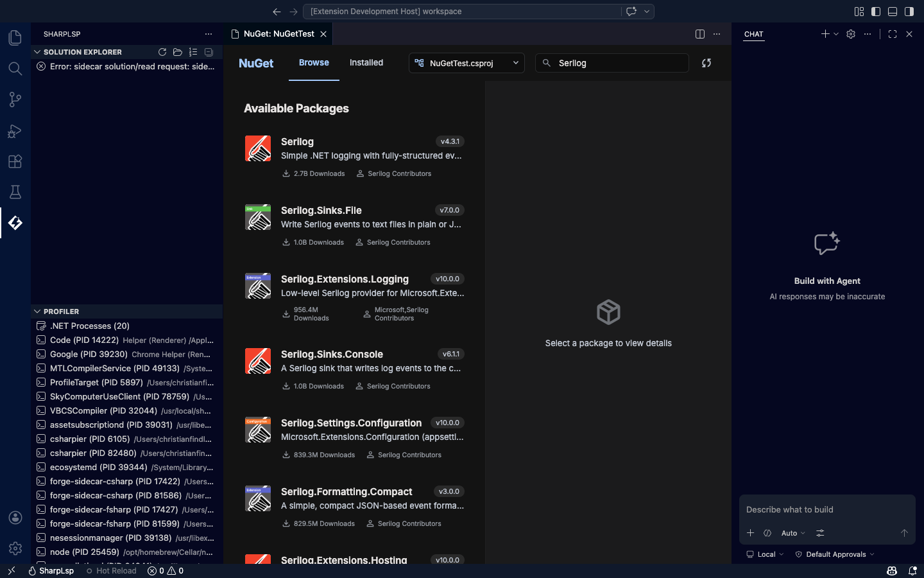The image size is (924, 578).
Task: Open notifications bell in status bar
Action: click(912, 571)
